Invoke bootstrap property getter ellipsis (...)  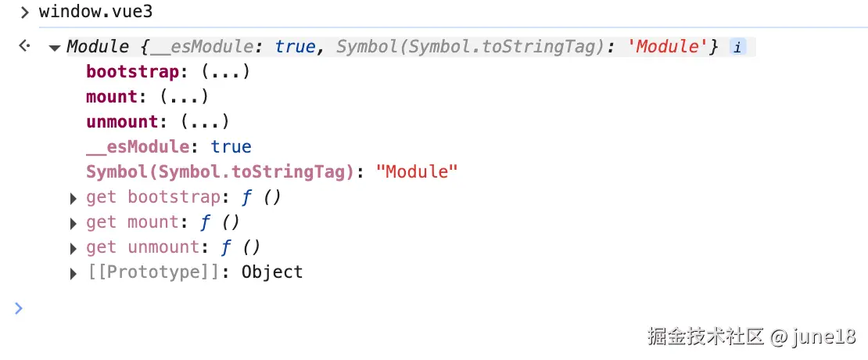[225, 72]
